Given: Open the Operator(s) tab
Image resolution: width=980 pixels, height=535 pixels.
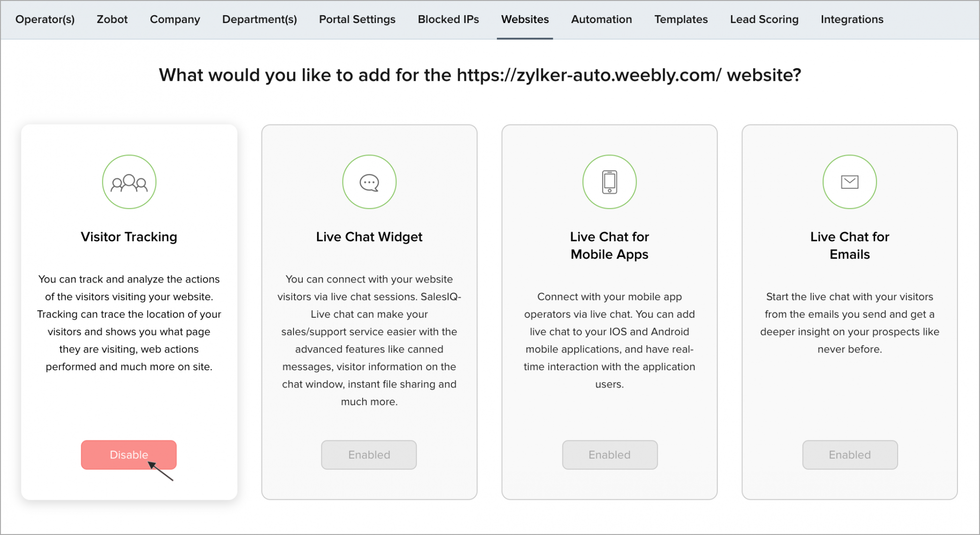Looking at the screenshot, I should pos(45,19).
